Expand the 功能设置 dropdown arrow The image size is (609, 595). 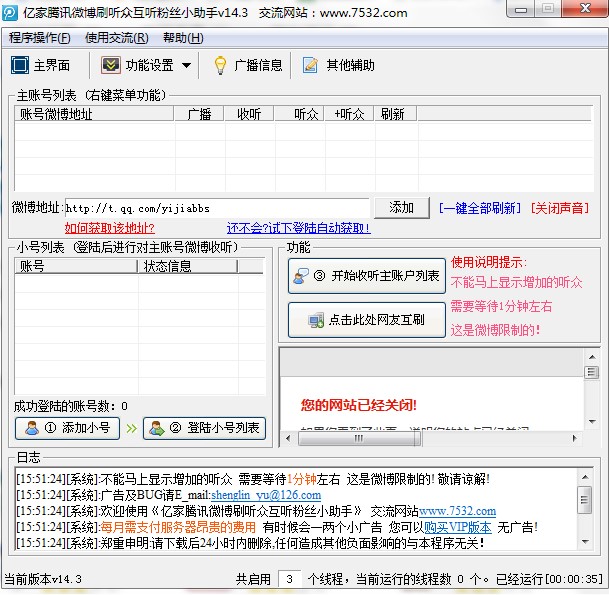185,66
